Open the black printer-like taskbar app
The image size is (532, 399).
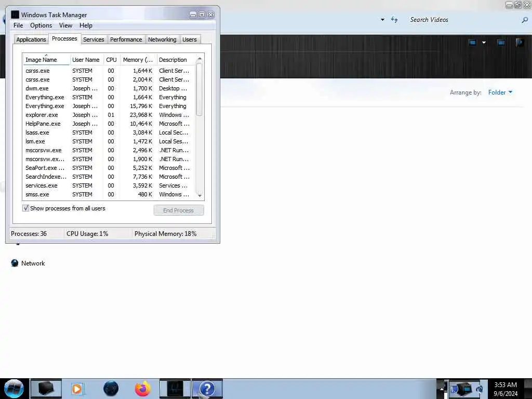click(46, 389)
